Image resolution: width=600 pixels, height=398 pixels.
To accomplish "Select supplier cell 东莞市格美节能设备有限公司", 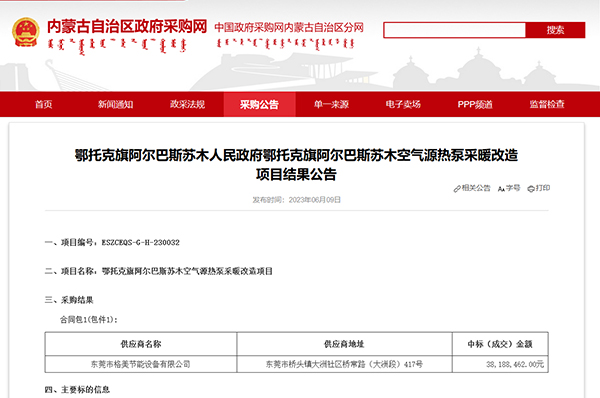I will 141,364.
